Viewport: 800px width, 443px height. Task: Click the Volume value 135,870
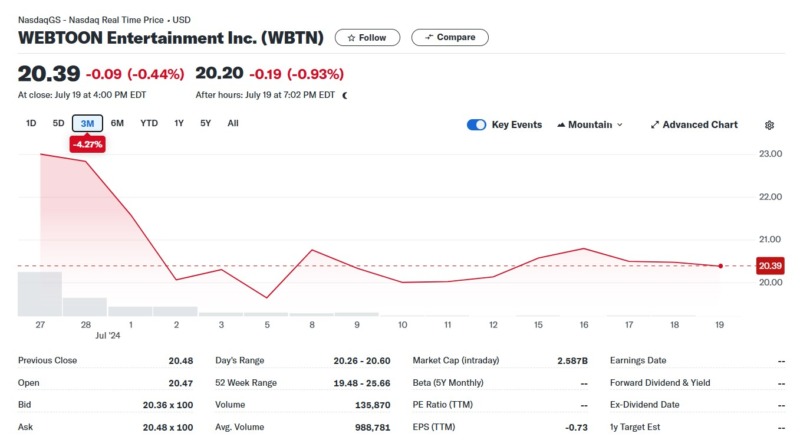coord(372,405)
